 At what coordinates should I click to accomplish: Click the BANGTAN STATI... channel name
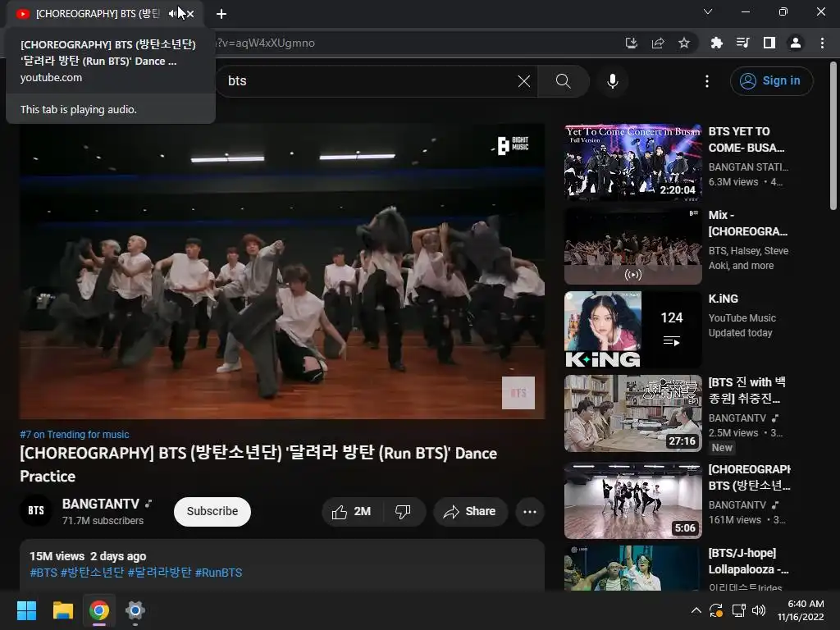coord(748,167)
